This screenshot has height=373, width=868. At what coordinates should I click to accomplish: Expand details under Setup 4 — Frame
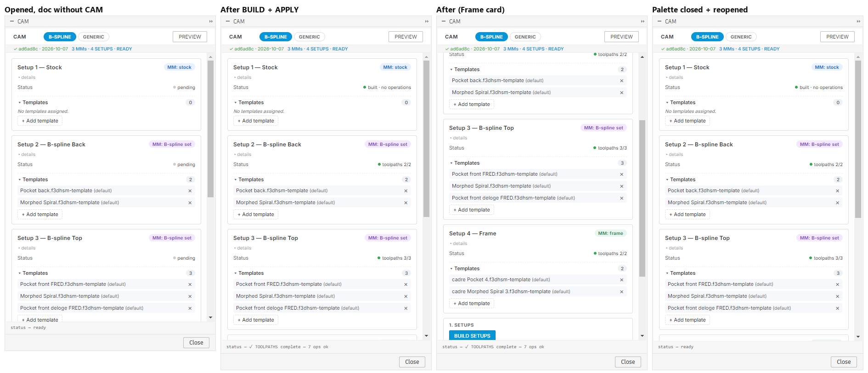(458, 244)
